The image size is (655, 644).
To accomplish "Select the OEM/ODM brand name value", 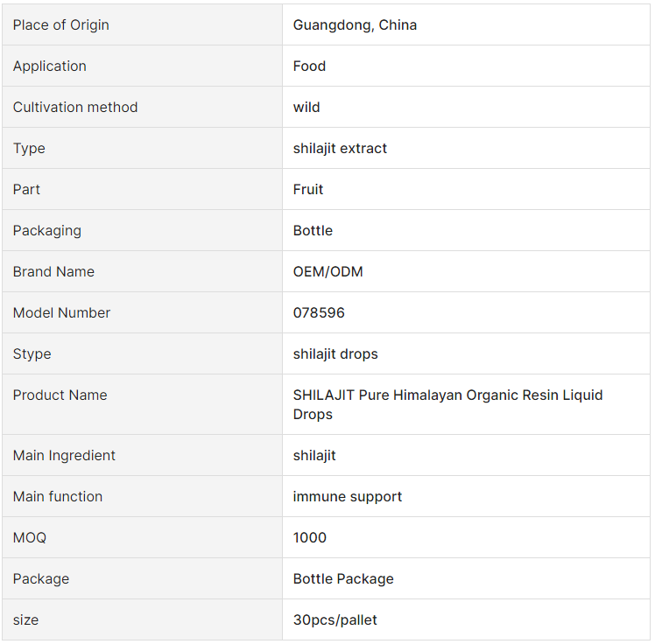I will pyautogui.click(x=327, y=272).
